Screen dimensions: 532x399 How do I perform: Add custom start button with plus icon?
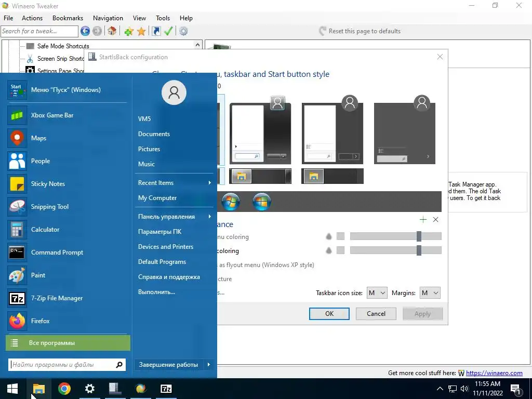tap(423, 220)
